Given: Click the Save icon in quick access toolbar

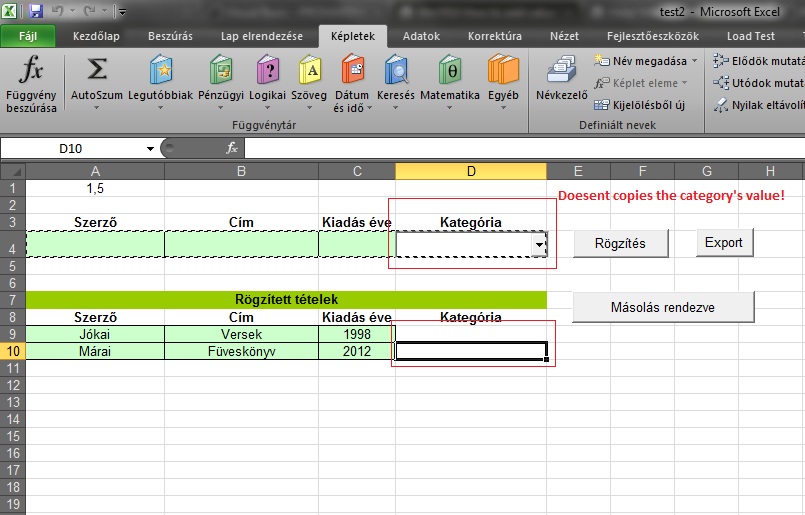Looking at the screenshot, I should [35, 11].
